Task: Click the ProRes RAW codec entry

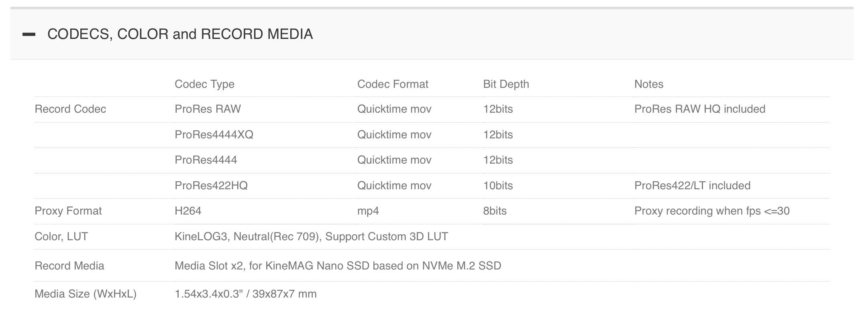Action: (x=208, y=109)
